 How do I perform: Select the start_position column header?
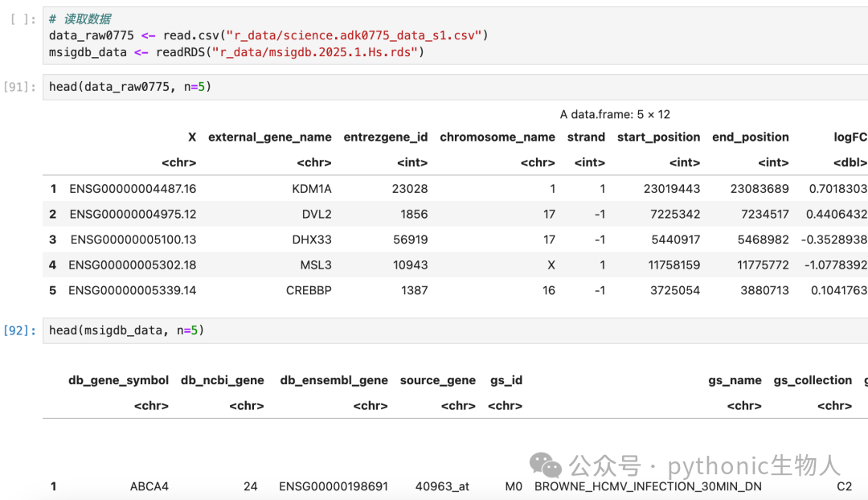coord(658,137)
